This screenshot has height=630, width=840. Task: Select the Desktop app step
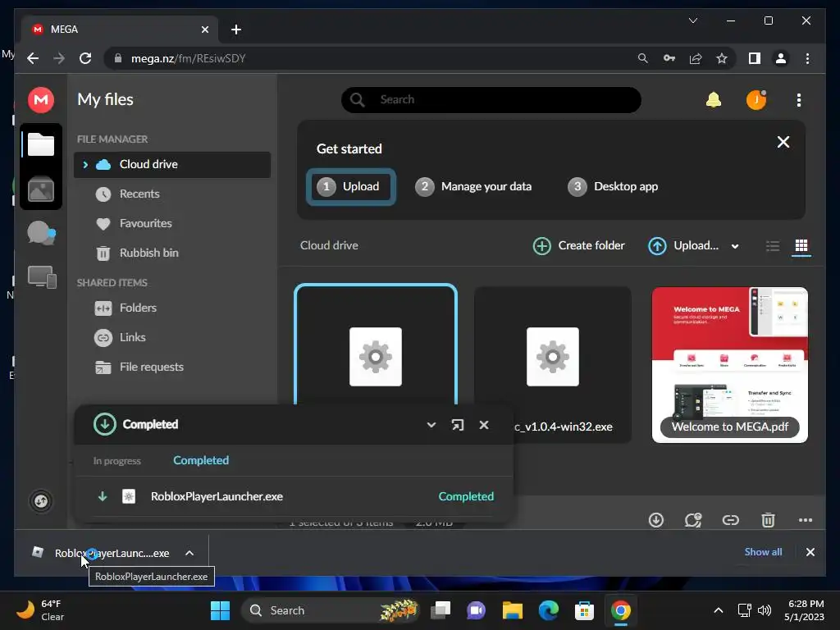(612, 186)
